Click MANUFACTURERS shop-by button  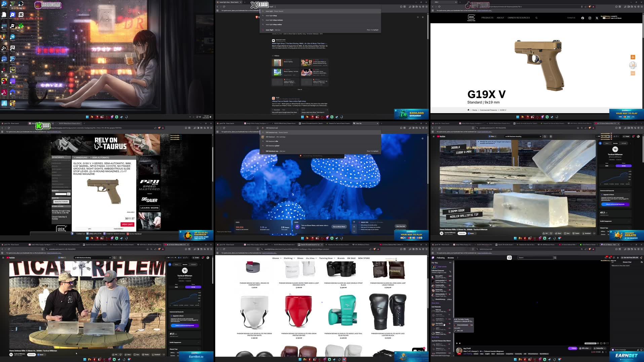pyautogui.click(x=61, y=202)
